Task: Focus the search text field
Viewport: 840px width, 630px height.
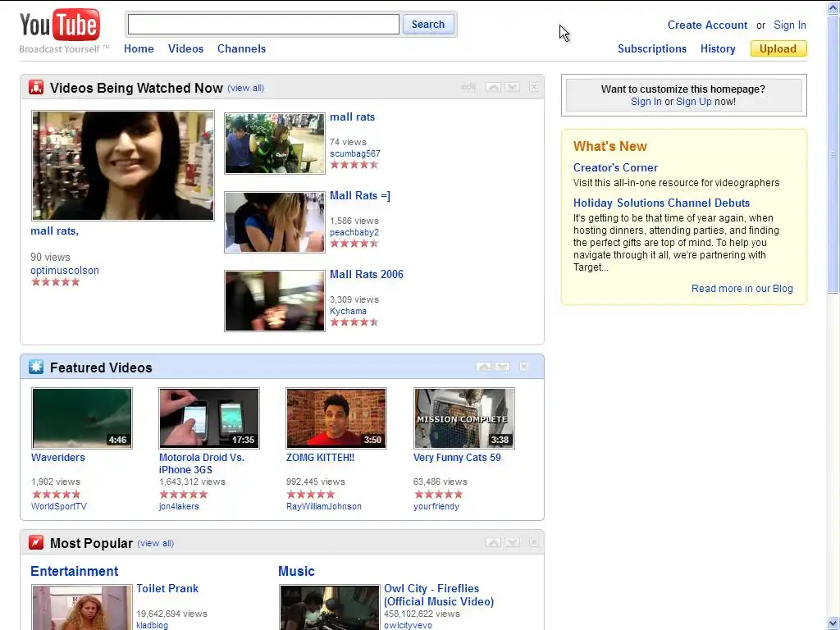Action: (263, 24)
